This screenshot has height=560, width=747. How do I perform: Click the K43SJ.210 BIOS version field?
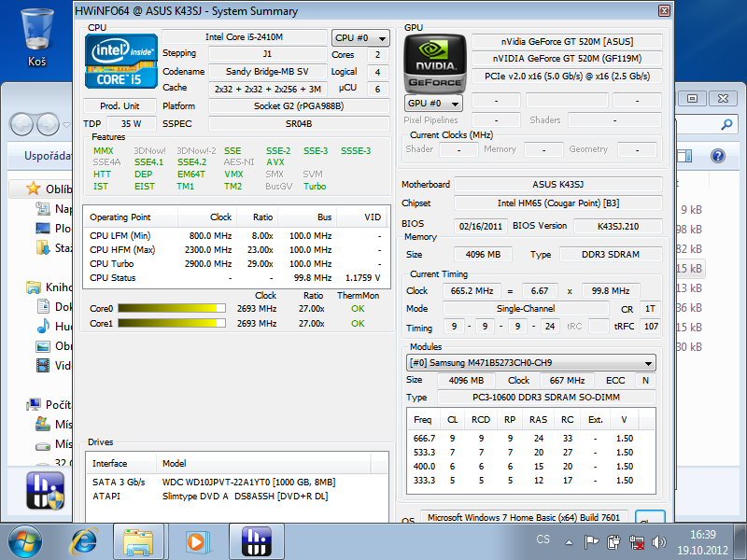(x=618, y=226)
